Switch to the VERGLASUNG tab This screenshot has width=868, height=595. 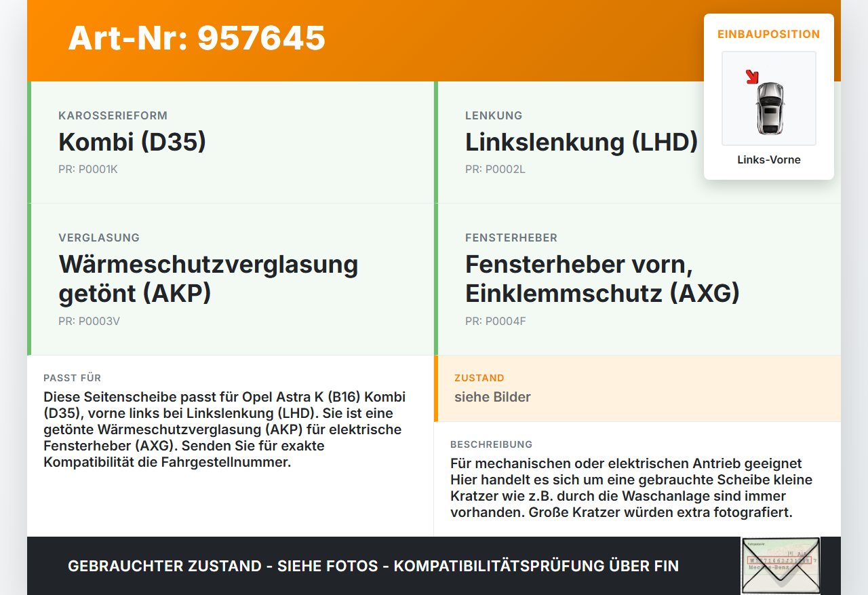[98, 237]
